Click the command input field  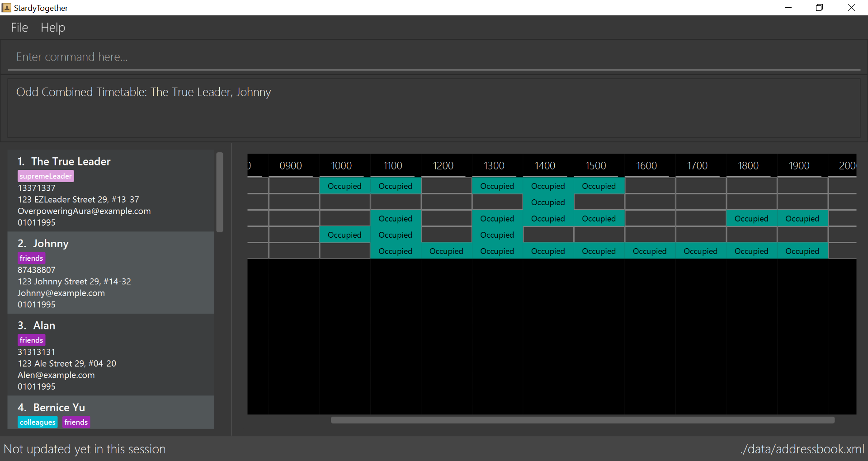click(434, 57)
